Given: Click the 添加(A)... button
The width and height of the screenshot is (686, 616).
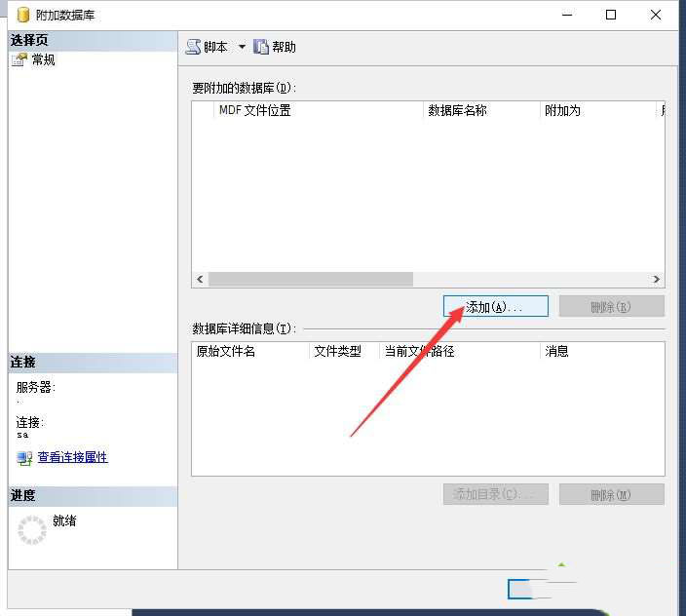Looking at the screenshot, I should [495, 306].
